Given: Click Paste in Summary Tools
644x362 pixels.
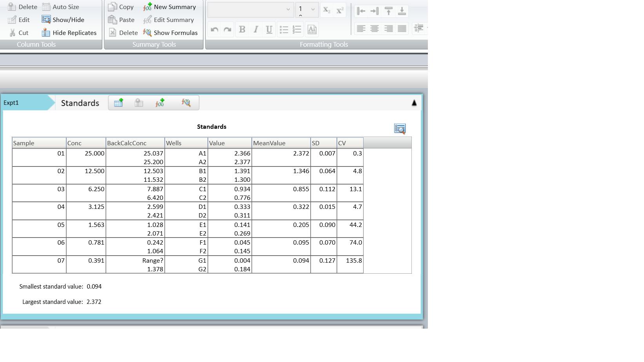Looking at the screenshot, I should point(121,20).
